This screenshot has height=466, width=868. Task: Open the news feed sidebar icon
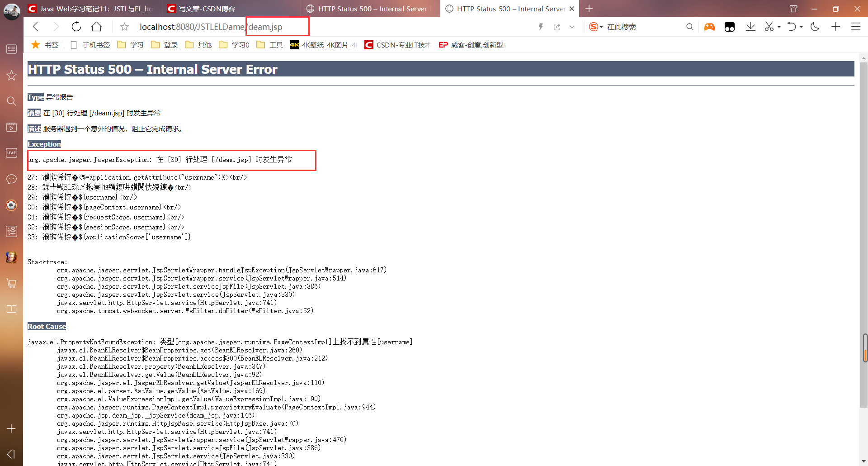[12, 49]
